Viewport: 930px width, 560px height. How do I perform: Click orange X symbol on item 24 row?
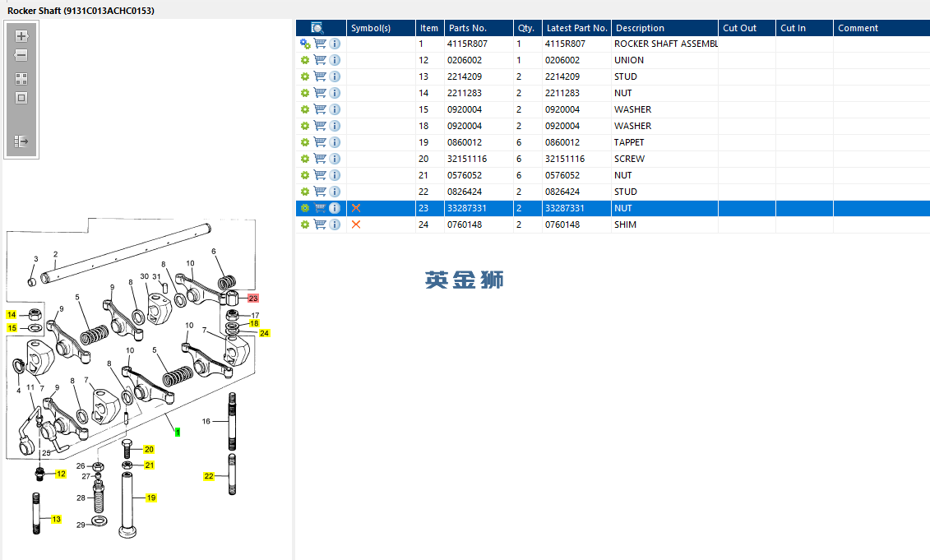coord(356,224)
